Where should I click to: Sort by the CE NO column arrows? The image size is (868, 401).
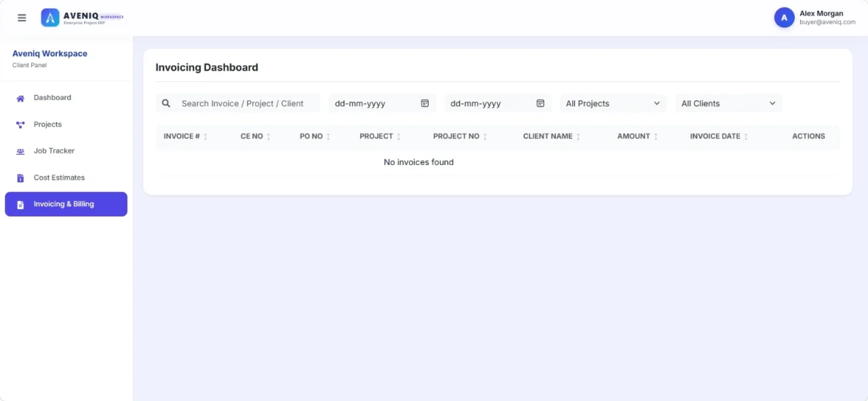click(x=269, y=136)
